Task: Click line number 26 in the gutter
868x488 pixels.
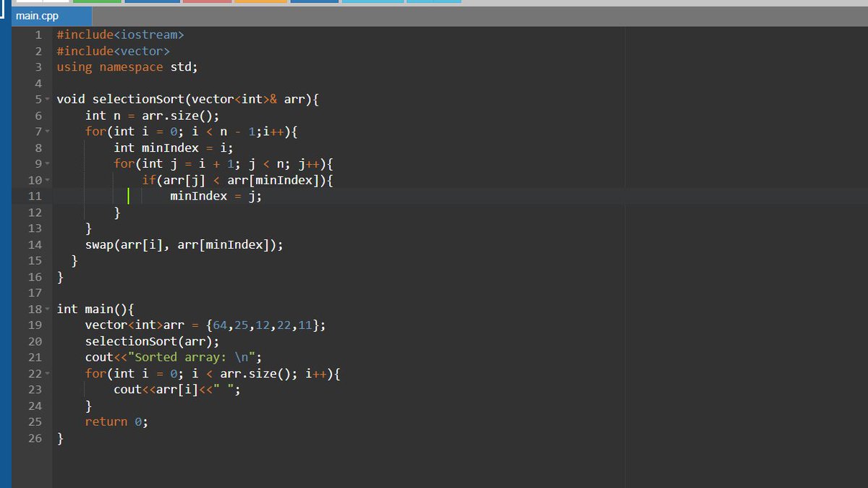Action: pyautogui.click(x=35, y=438)
